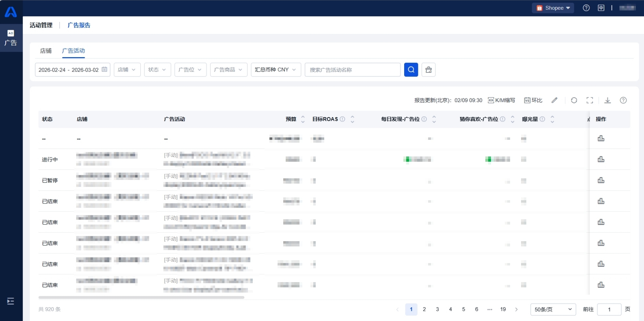Click the clear filters icon beside search

click(x=428, y=70)
